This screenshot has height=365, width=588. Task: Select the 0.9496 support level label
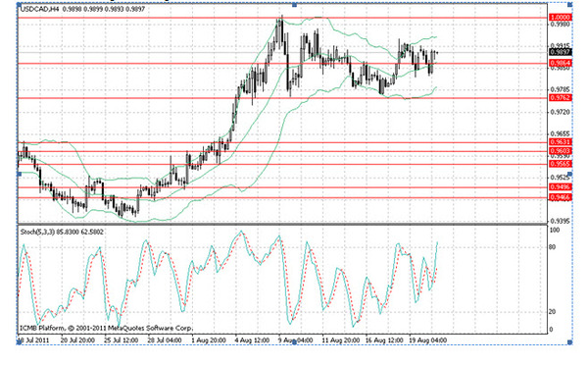[561, 187]
